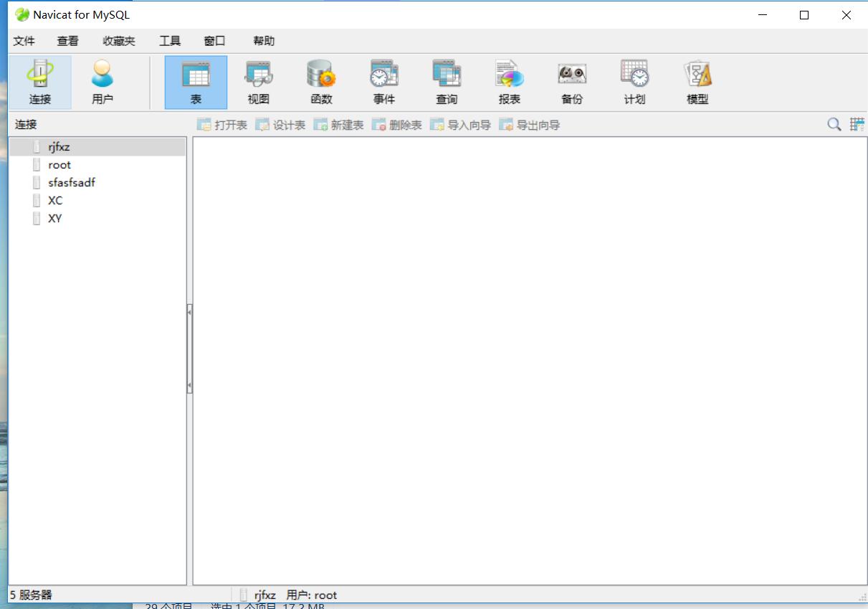Open the 计划 (Schedule) toolbar icon
Image resolution: width=868 pixels, height=609 pixels.
tap(634, 82)
